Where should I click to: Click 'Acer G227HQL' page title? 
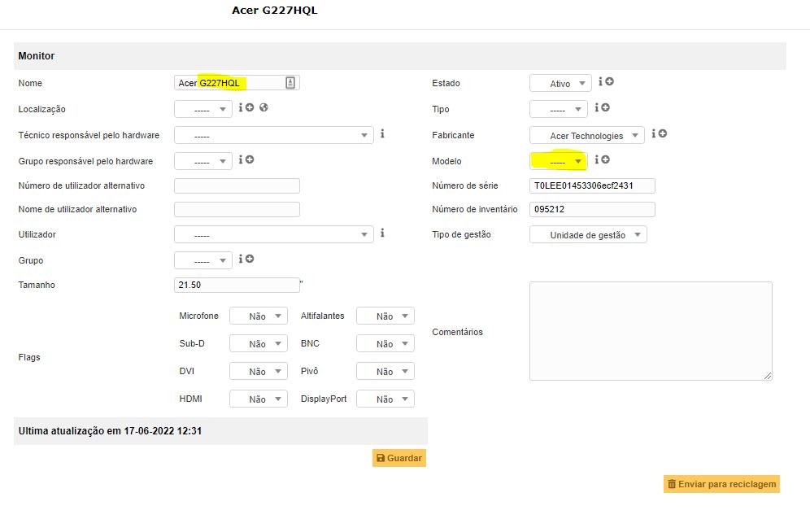[x=275, y=11]
